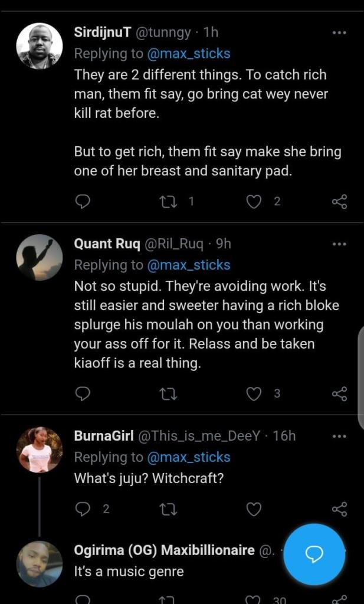Tap the blue floating reply button

pos(314,553)
